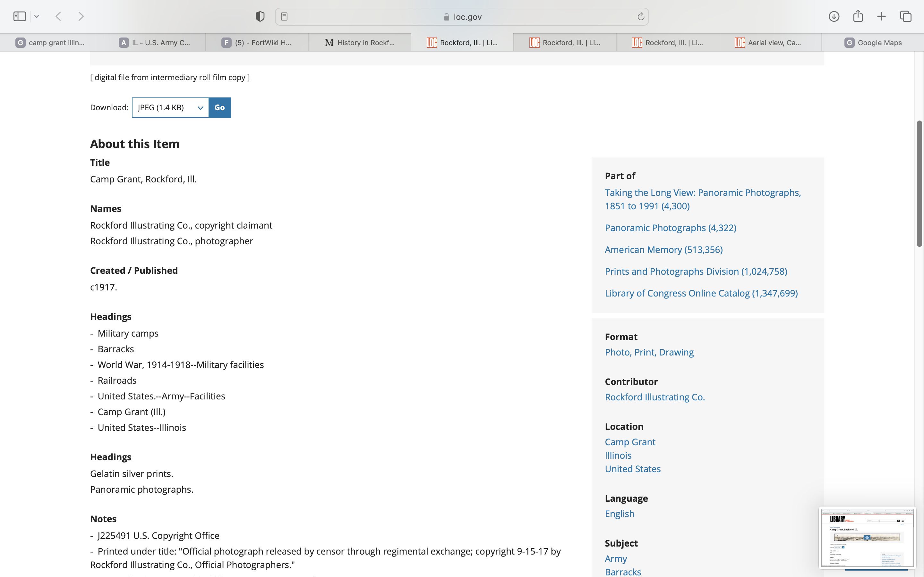
Task: Click the page vertical scrollbar thumb
Action: pyautogui.click(x=920, y=183)
